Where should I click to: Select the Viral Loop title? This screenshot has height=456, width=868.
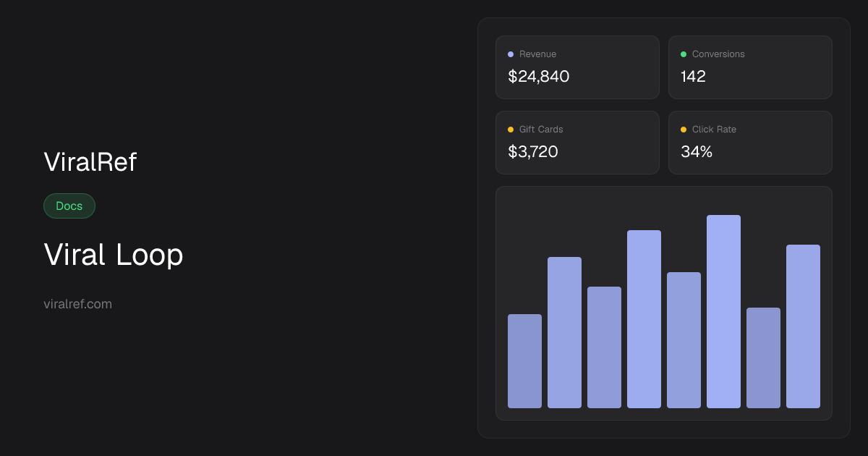[x=114, y=255]
